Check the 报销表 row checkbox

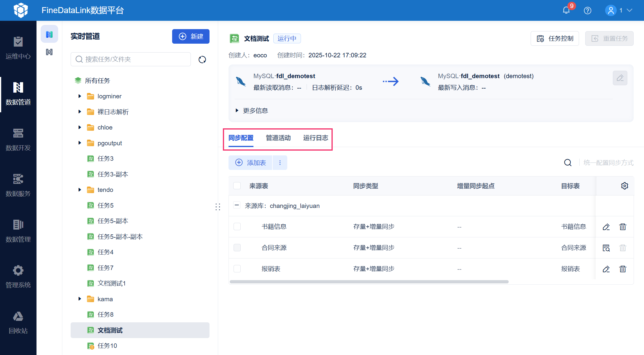click(237, 269)
